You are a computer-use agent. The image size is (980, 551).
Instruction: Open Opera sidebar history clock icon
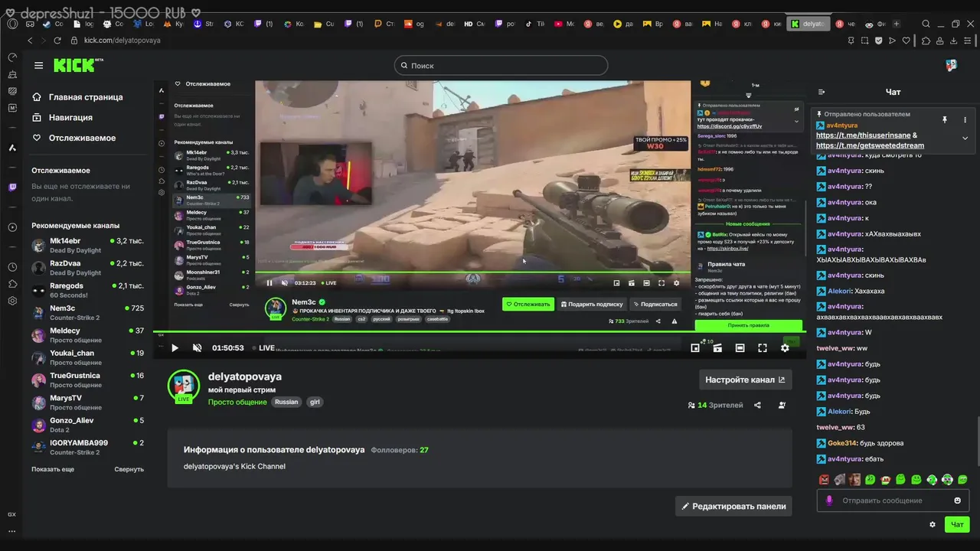[x=12, y=267]
